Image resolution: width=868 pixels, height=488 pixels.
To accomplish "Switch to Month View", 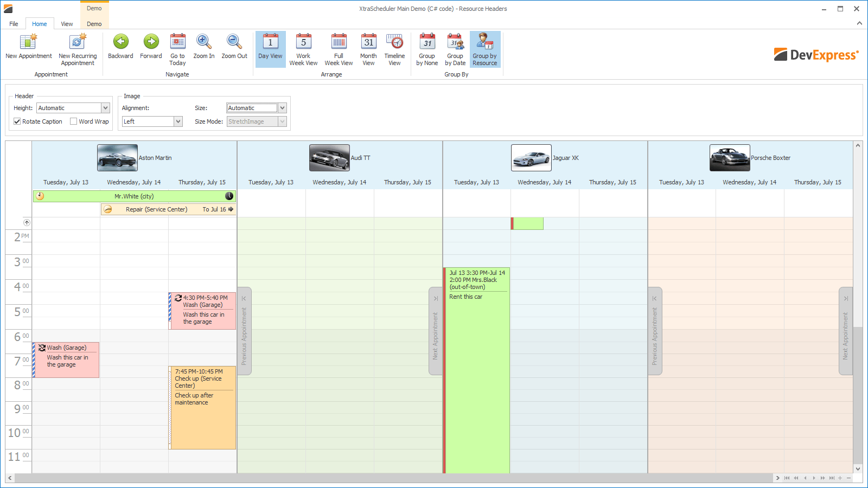I will (x=368, y=50).
